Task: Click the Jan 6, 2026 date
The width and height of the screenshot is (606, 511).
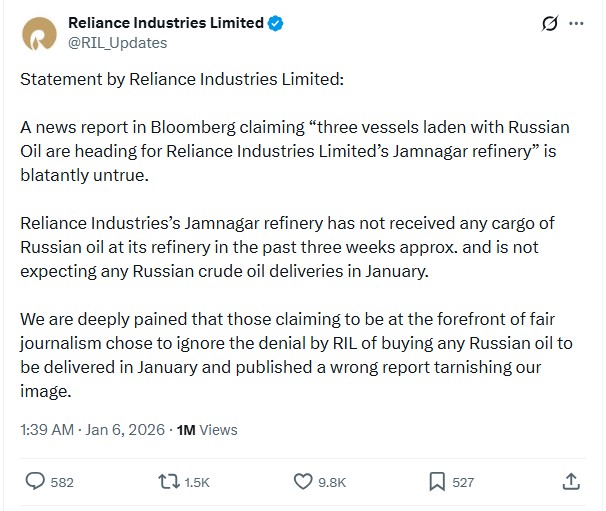Action: tap(127, 430)
